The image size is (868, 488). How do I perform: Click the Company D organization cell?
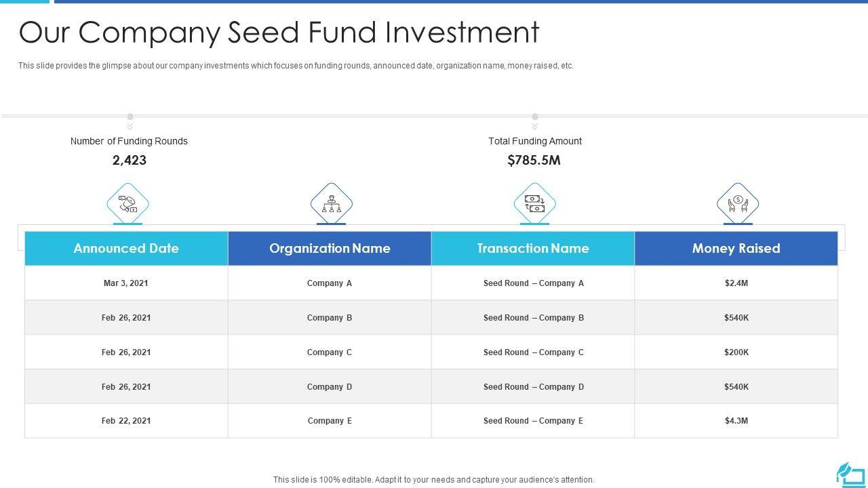pos(330,387)
